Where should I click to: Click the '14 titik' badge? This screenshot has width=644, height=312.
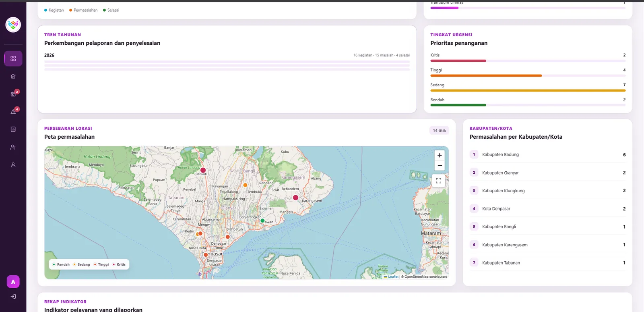439,131
